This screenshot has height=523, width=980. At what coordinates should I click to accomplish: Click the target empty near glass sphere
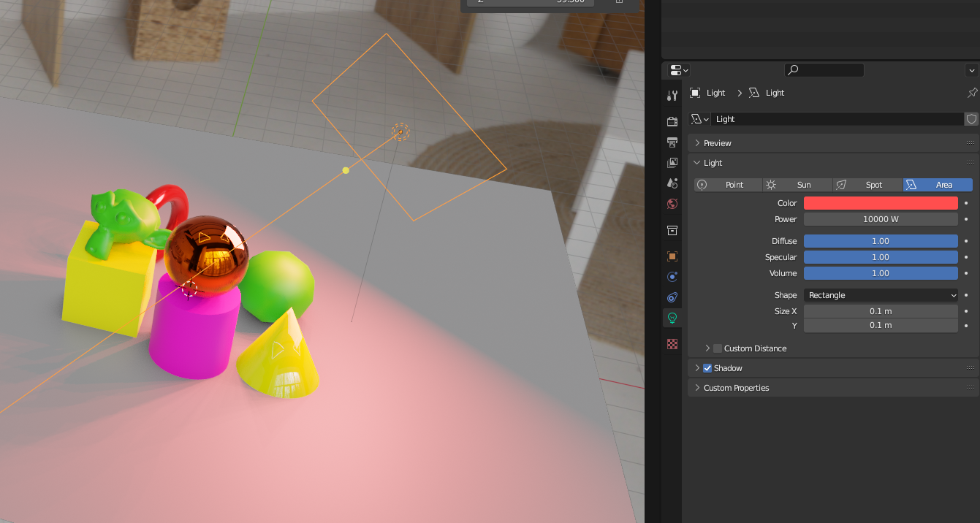click(x=190, y=289)
